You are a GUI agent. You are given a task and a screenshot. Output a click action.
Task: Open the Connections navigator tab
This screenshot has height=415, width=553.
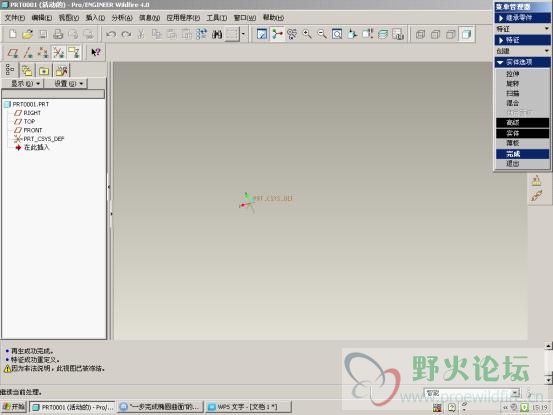point(62,71)
